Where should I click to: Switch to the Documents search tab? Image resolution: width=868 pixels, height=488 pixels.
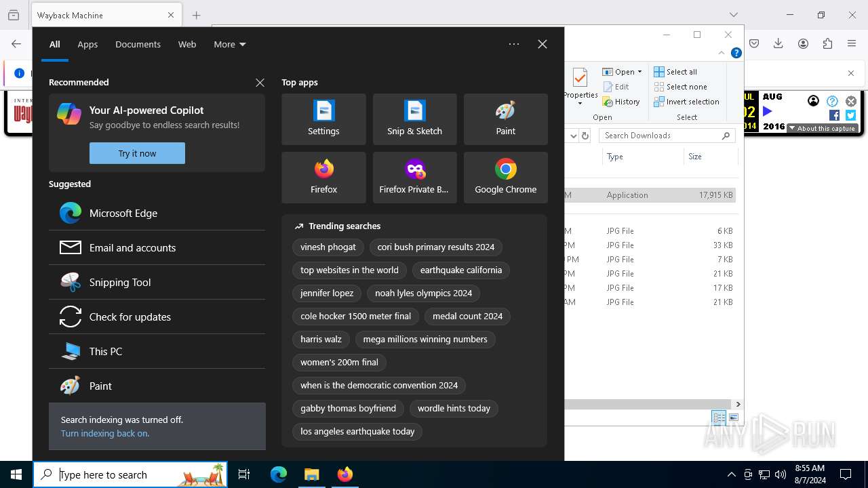coord(138,44)
